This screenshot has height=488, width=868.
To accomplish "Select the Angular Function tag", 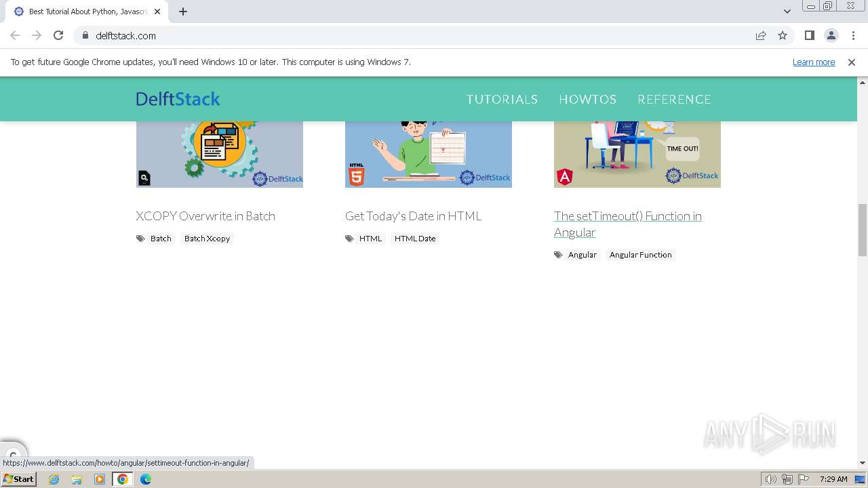I will click(640, 255).
